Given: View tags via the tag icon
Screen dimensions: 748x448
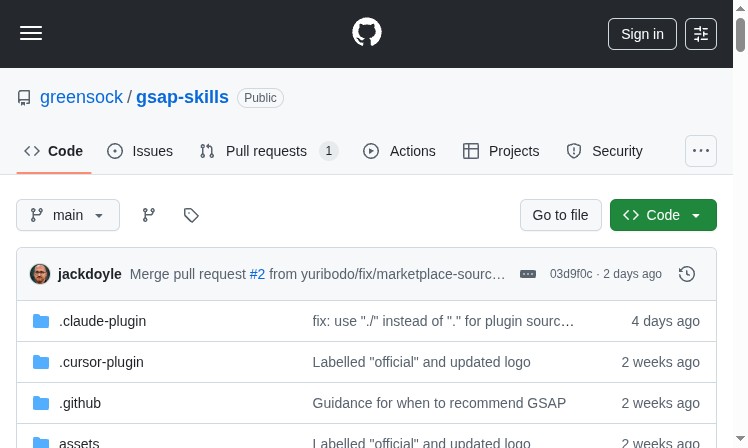Looking at the screenshot, I should pyautogui.click(x=191, y=215).
